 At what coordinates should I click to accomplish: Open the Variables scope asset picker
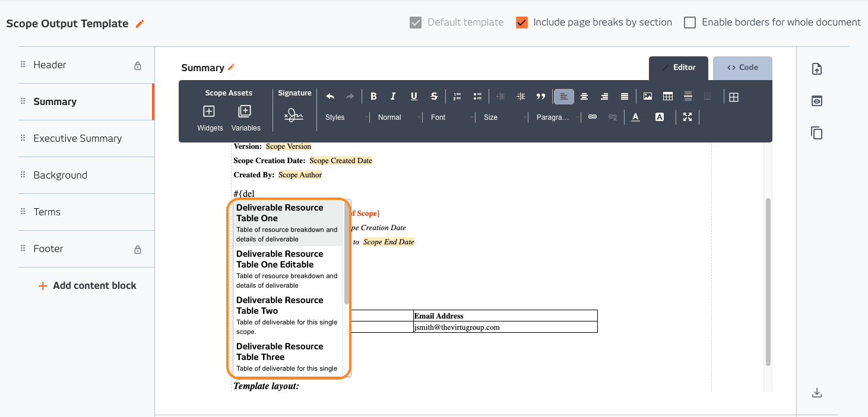tap(245, 119)
